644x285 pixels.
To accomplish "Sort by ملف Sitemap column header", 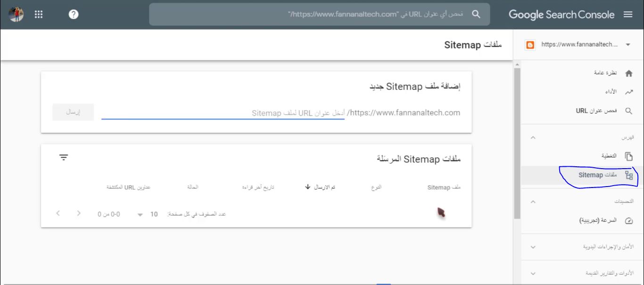I will [444, 187].
